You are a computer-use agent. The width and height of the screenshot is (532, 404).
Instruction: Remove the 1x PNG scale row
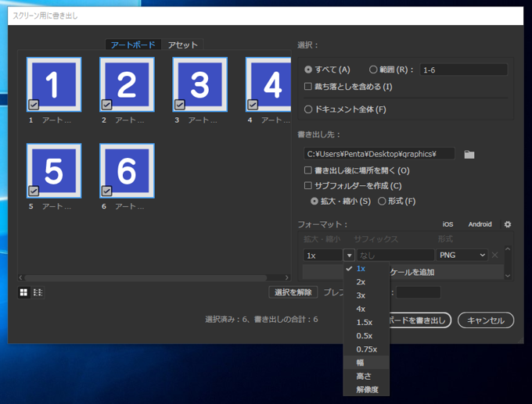coord(495,256)
